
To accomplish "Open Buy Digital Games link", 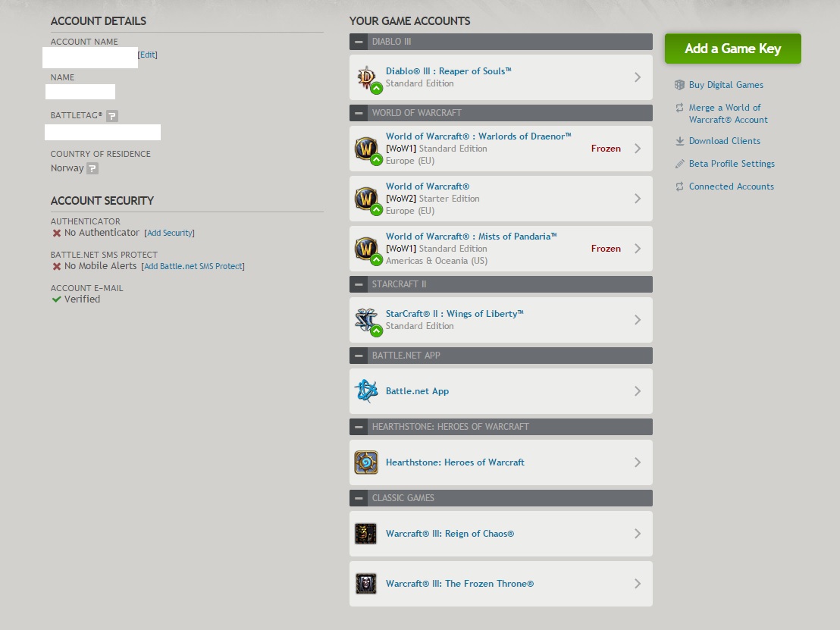I will tap(726, 85).
